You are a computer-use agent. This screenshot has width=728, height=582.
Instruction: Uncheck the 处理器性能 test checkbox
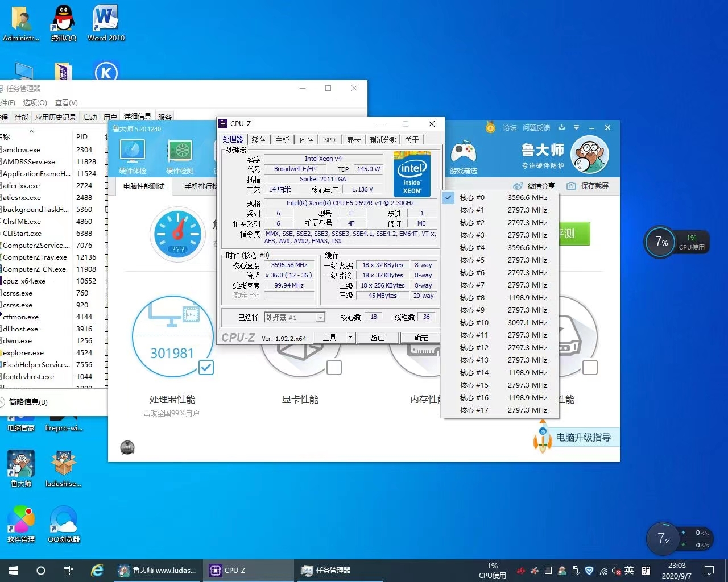click(206, 368)
